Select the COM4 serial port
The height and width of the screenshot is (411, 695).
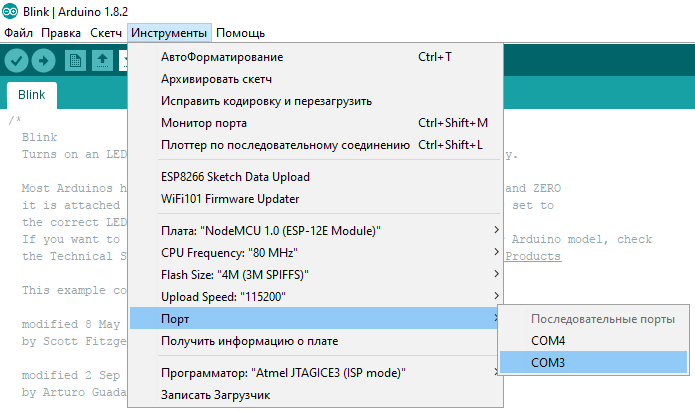(x=593, y=341)
